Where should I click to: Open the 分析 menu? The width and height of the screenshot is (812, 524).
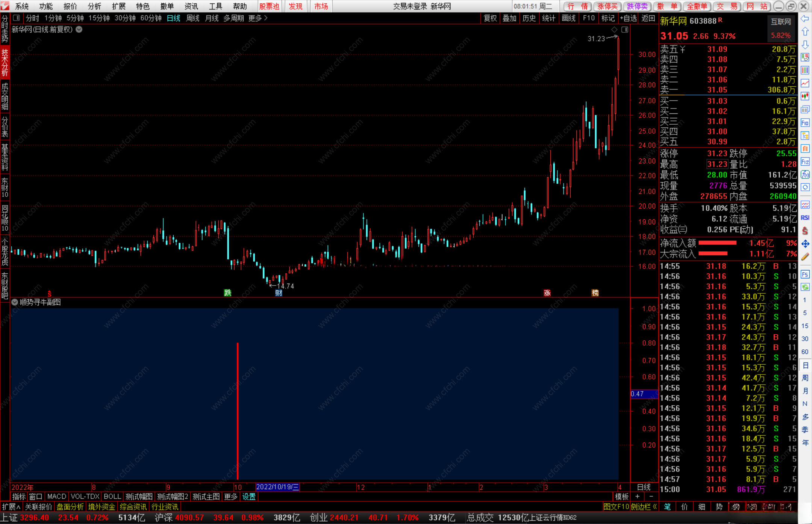click(x=94, y=6)
